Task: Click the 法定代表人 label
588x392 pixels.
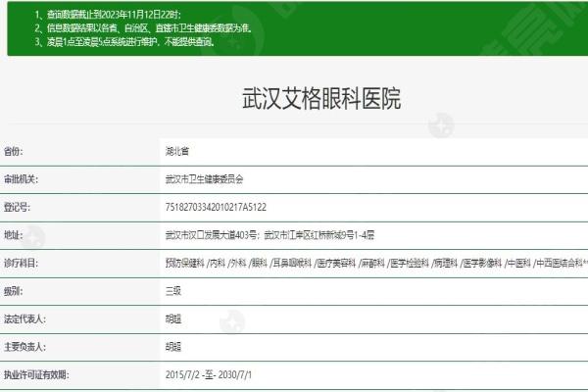Action: (x=24, y=319)
